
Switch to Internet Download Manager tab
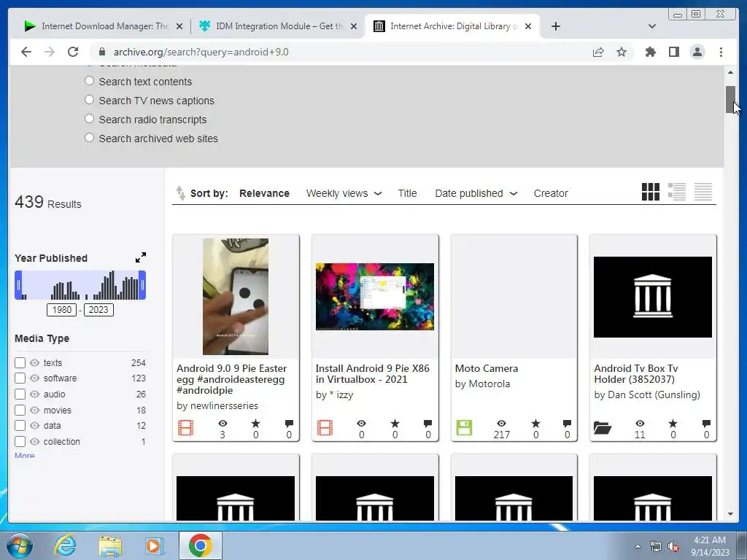(105, 26)
